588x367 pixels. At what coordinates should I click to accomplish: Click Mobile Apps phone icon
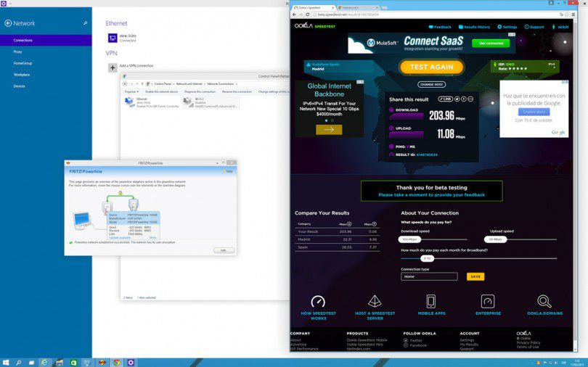[431, 301]
